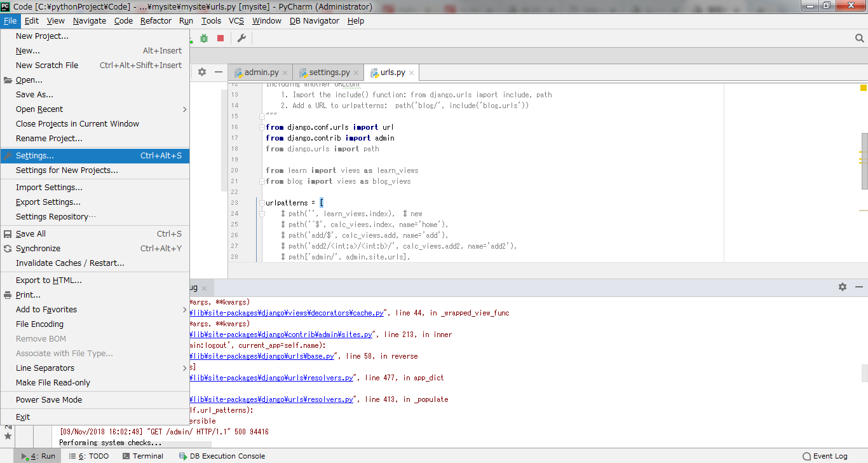Open the Refactor menu
The image size is (868, 463).
pyautogui.click(x=156, y=21)
